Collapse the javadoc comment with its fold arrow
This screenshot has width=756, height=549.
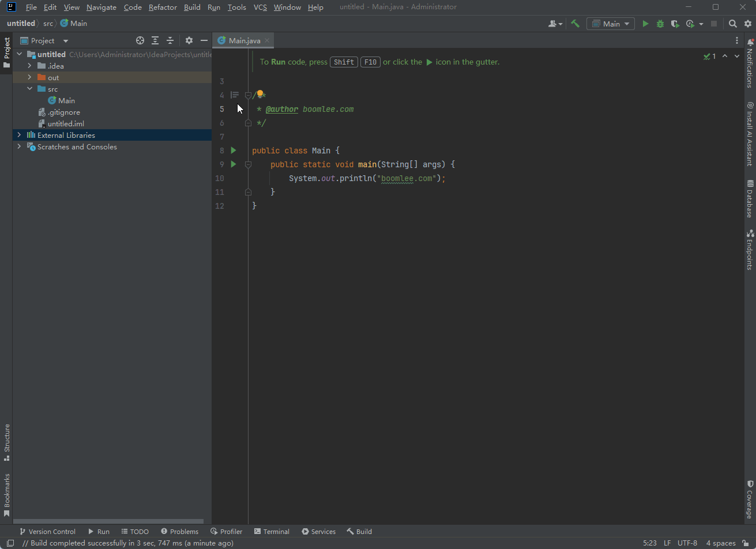click(x=248, y=95)
